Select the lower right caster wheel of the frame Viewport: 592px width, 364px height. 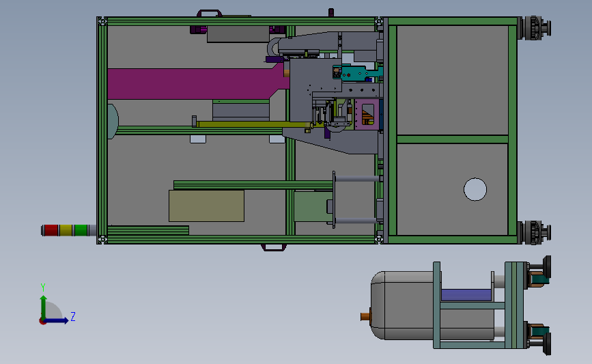535,232
